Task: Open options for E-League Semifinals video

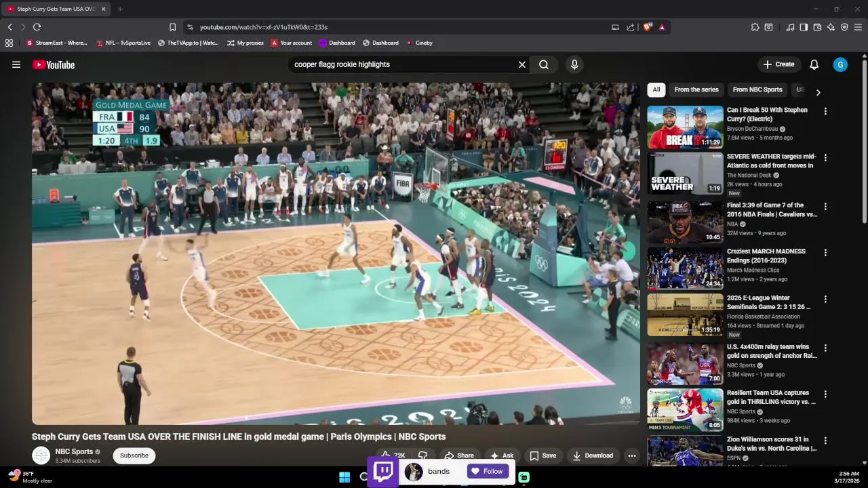Action: 825,299
